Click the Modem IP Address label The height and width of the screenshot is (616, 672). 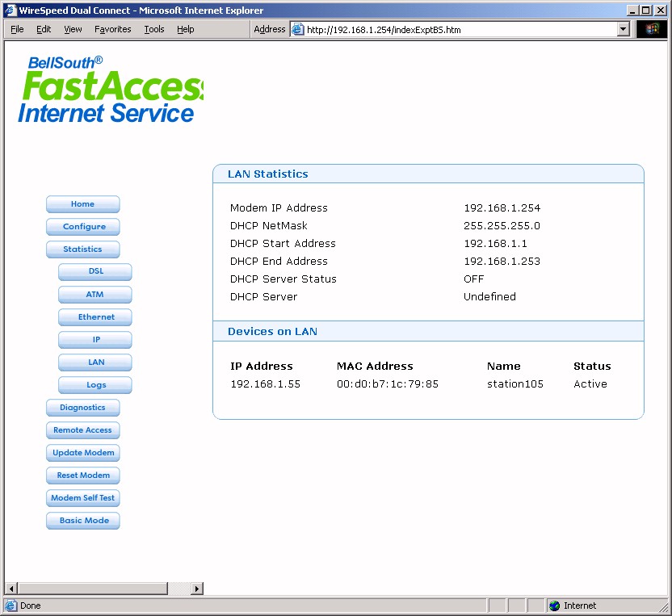[279, 208]
